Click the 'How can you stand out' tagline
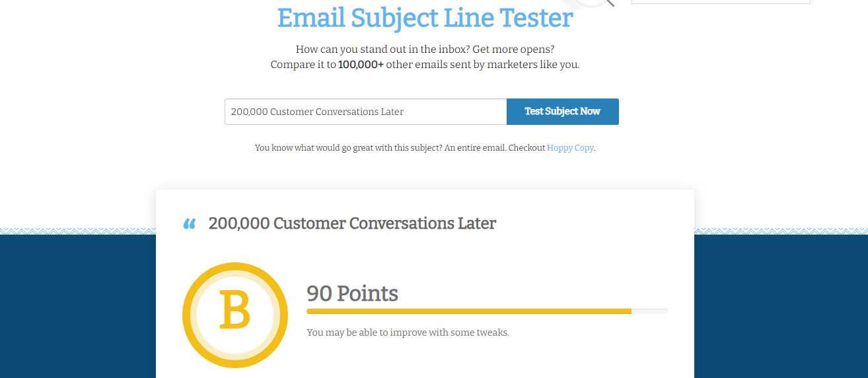This screenshot has height=378, width=868. [425, 50]
